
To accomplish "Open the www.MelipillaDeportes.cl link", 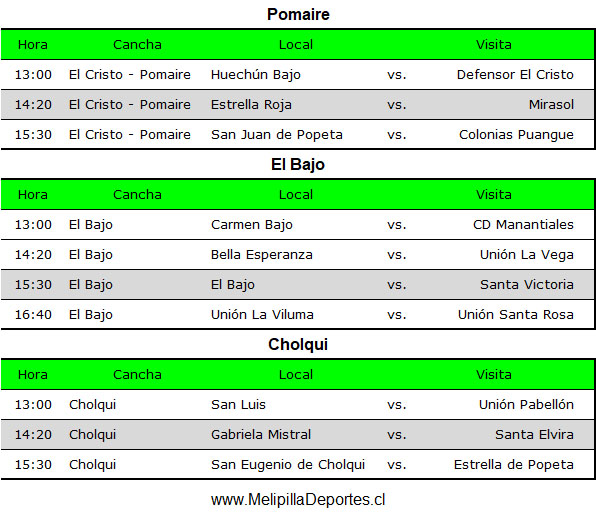I will pos(298,499).
